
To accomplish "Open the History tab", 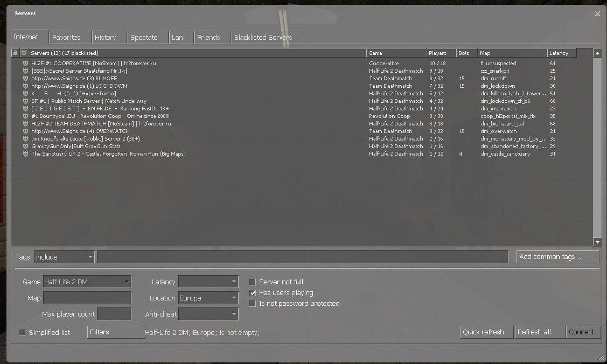I will (x=109, y=38).
